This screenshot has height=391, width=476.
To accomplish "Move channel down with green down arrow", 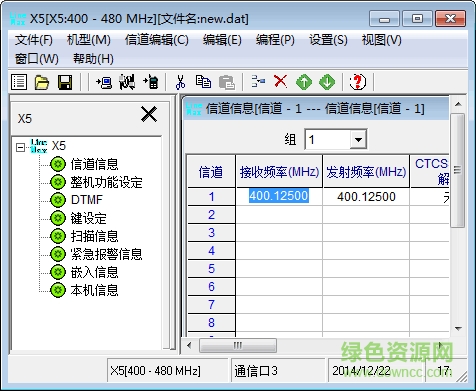I will coord(327,82).
